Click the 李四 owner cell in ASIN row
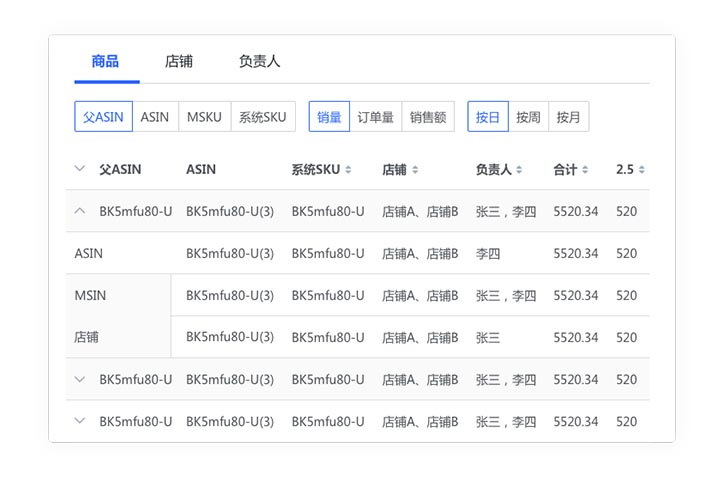 coord(488,254)
